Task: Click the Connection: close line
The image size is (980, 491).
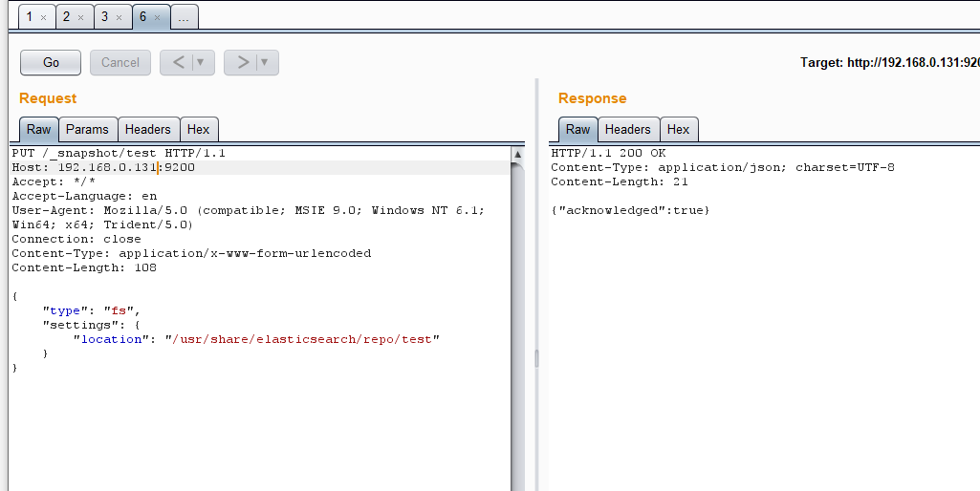Action: [x=76, y=239]
